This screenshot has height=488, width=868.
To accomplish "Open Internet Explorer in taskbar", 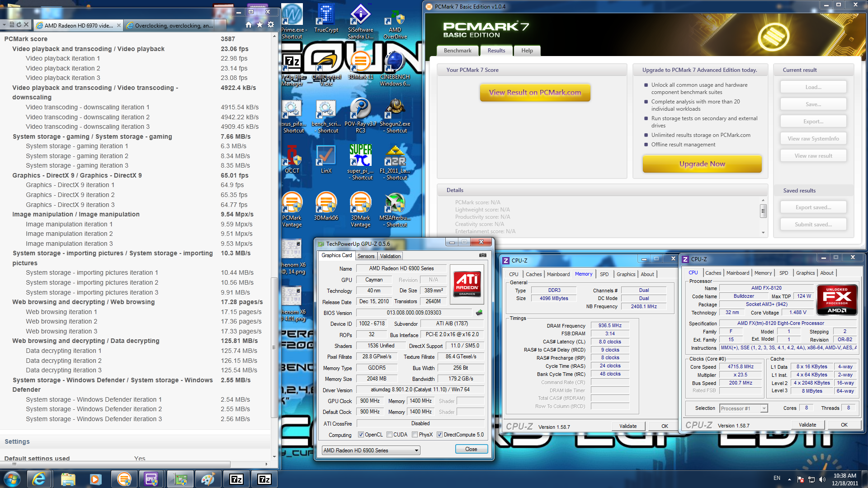I will (x=39, y=479).
